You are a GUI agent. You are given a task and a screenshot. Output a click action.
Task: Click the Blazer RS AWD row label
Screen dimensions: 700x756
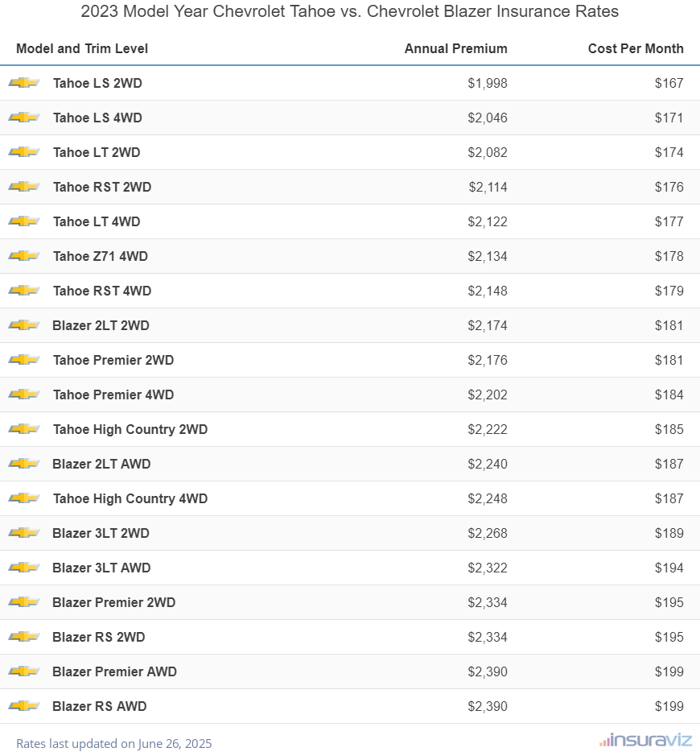[x=99, y=706]
